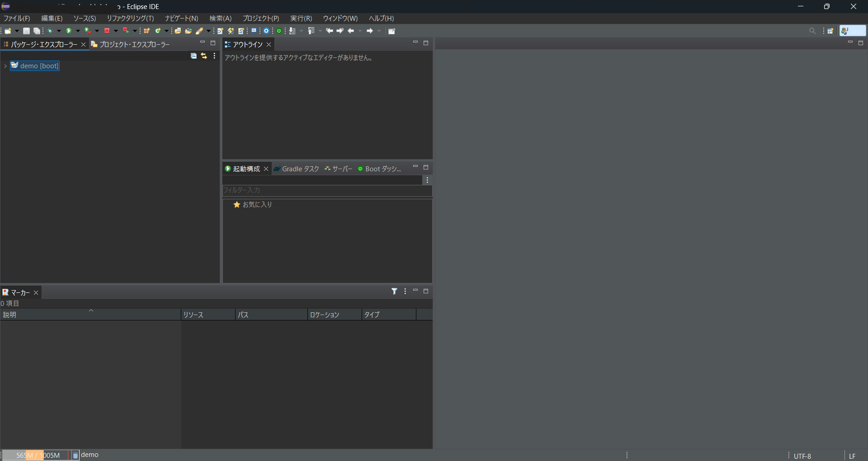Click the Last Edit Location back icon

pos(330,31)
